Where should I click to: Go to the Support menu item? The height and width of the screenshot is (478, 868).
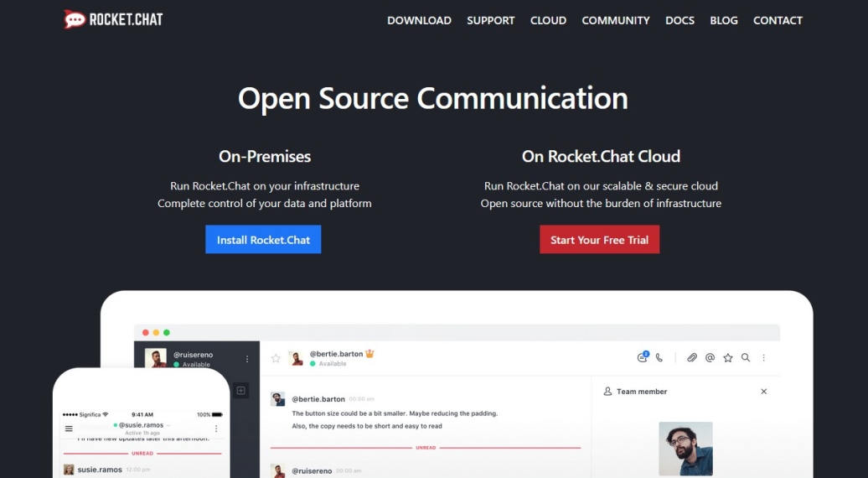(490, 20)
